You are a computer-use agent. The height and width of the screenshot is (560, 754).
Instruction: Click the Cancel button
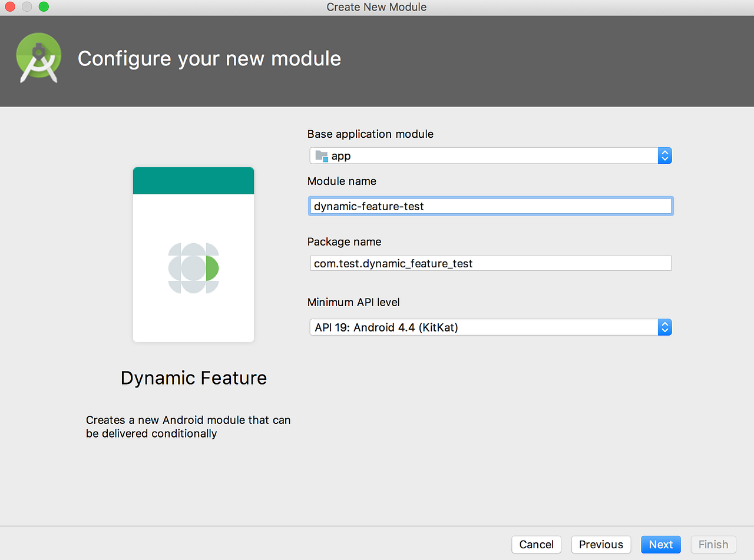[x=536, y=544]
